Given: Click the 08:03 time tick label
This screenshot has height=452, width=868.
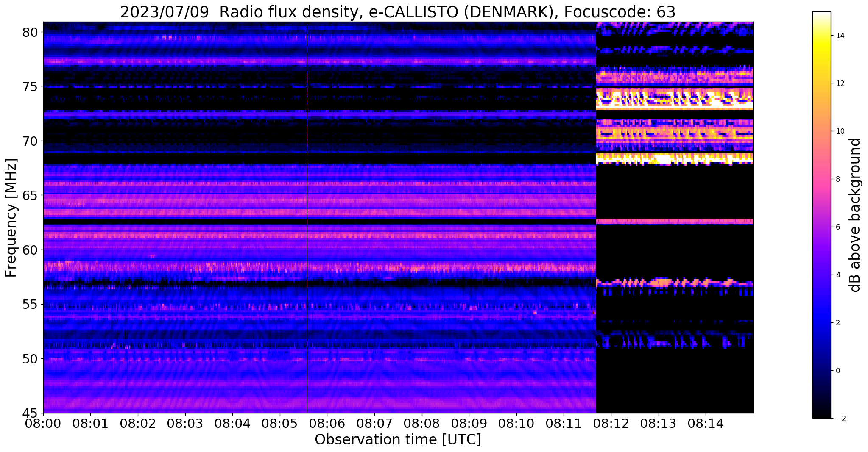Looking at the screenshot, I should pyautogui.click(x=185, y=424).
